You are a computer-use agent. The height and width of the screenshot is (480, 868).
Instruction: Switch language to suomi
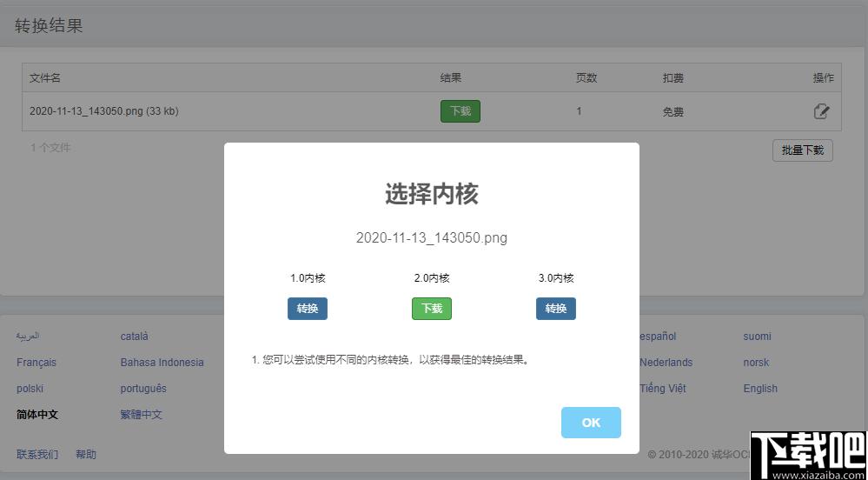758,337
